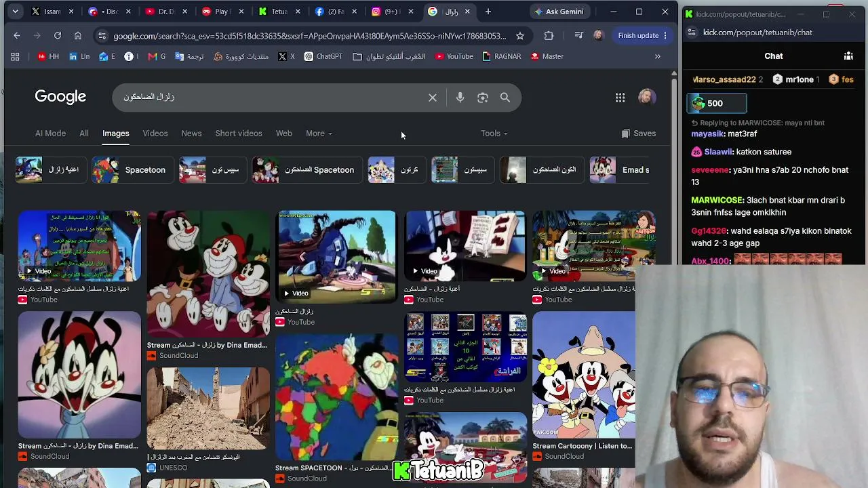Open the منتديات كووورة bookmark
The height and width of the screenshot is (488, 868).
[x=241, y=56]
